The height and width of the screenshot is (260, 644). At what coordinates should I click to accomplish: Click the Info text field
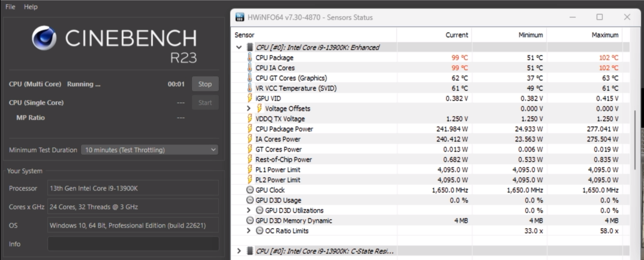[133, 244]
